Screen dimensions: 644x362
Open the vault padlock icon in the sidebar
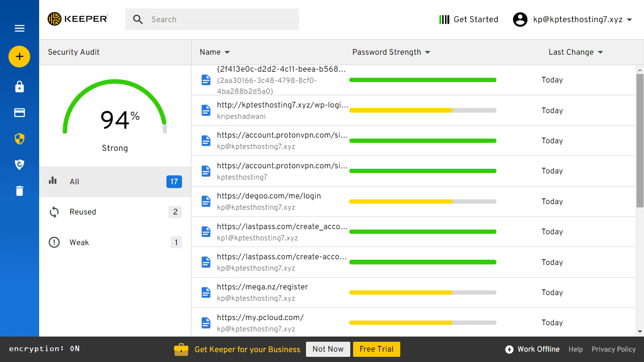tap(19, 87)
